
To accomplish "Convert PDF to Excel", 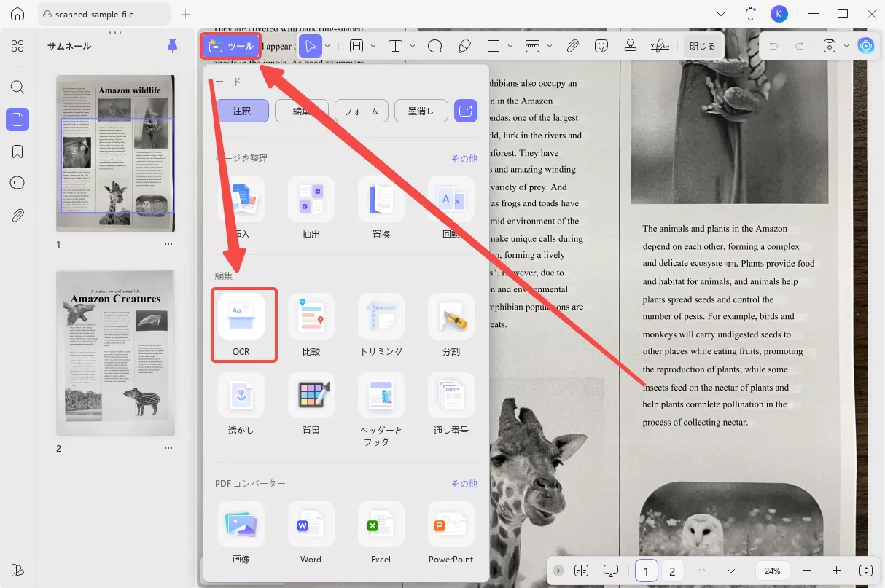I will [381, 533].
